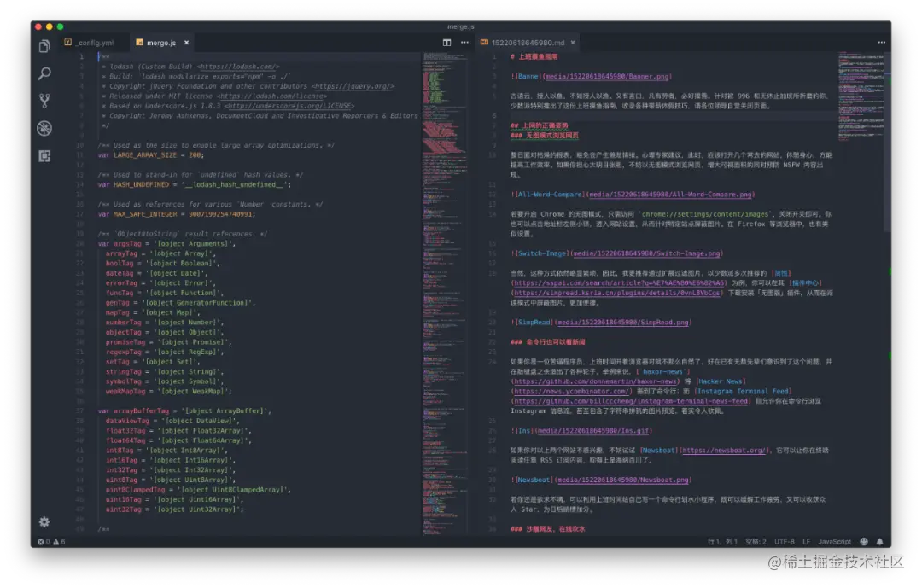The width and height of the screenshot is (922, 588).
Task: Change the end-of-line sequence via LF
Action: pos(806,542)
